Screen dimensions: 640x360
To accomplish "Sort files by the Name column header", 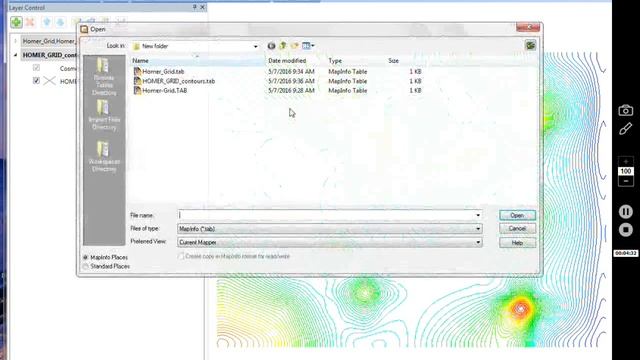I will click(198, 60).
